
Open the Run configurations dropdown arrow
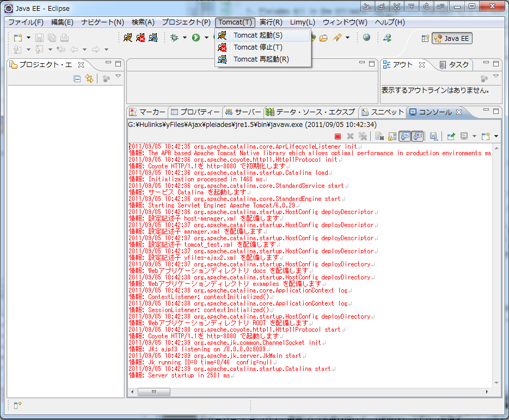[206, 38]
